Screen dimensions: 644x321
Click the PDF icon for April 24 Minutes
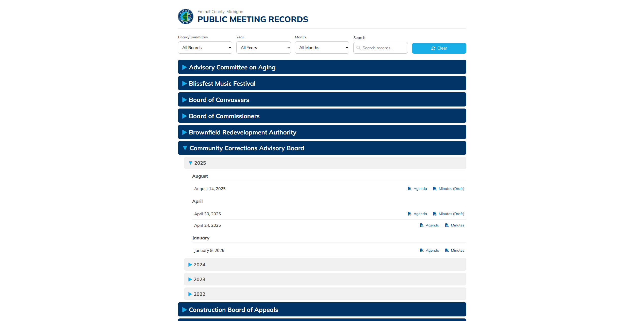447,225
